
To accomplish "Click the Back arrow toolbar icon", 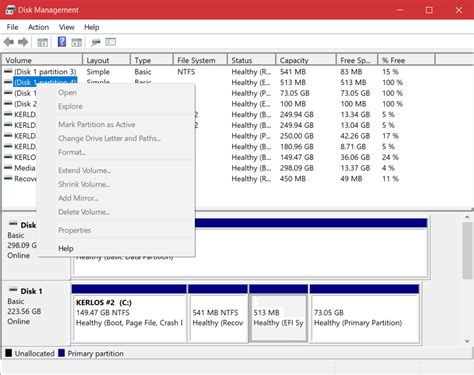I will click(x=9, y=42).
